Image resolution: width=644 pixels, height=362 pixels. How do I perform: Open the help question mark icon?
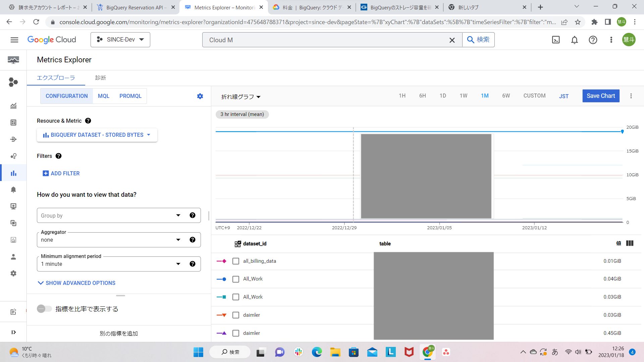coord(593,40)
